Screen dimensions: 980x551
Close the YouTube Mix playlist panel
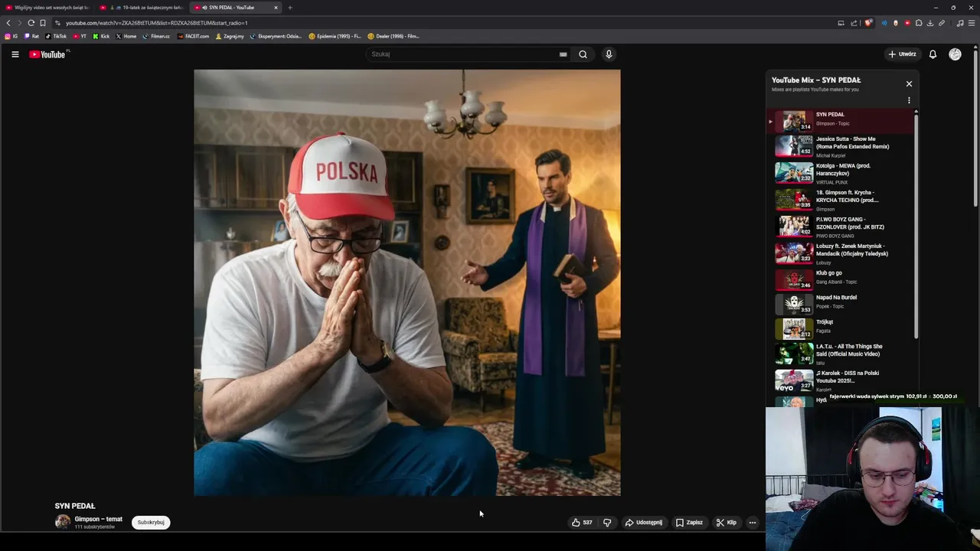(909, 83)
